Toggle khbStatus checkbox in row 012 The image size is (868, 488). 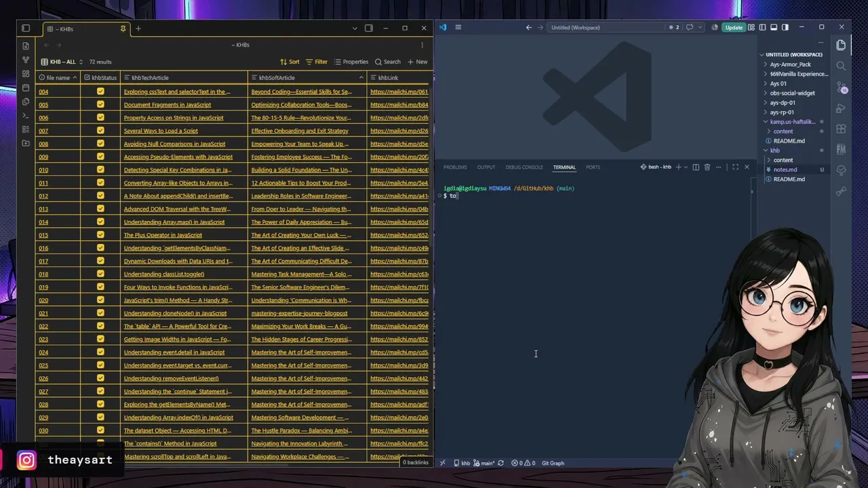point(100,196)
